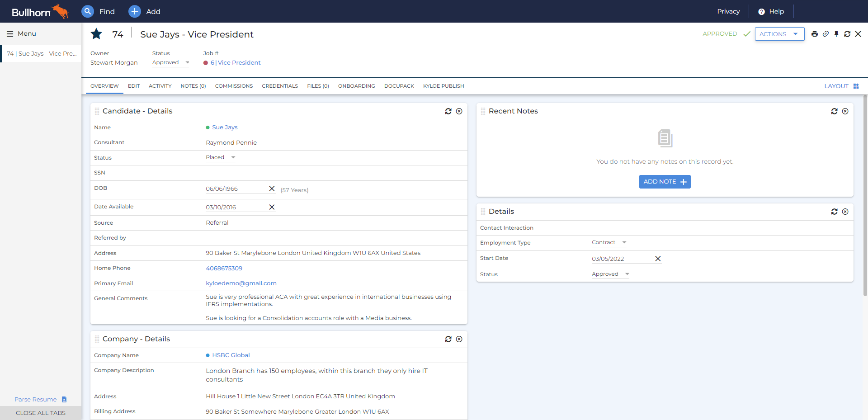Screen dimensions: 868x420
Task: Toggle the favorite star for record 74
Action: pos(96,34)
